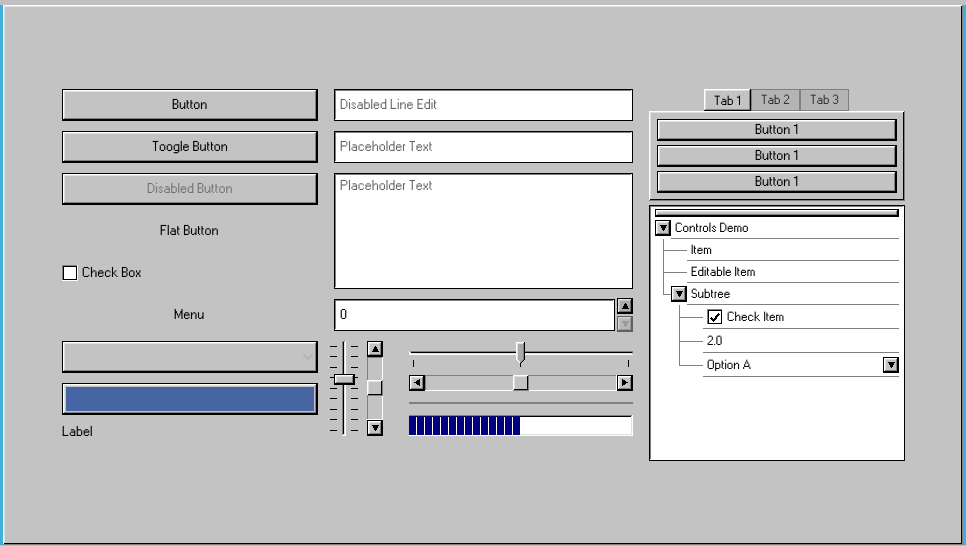This screenshot has width=966, height=546.
Task: Click the vertical scrollbar up arrow
Action: click(x=375, y=349)
